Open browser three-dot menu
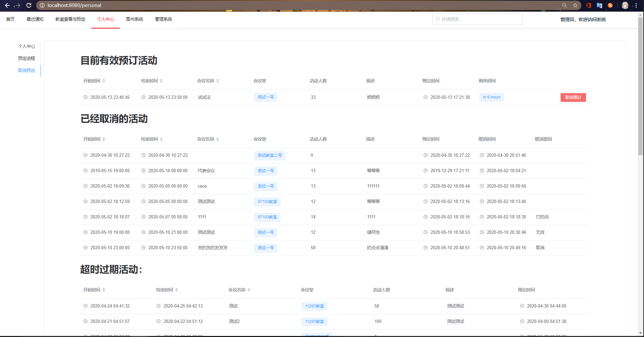The height and width of the screenshot is (337, 644). 636,5
